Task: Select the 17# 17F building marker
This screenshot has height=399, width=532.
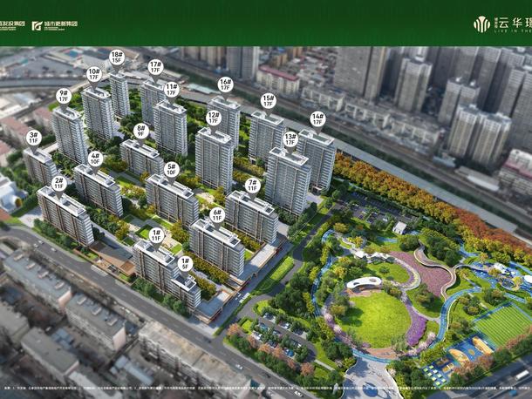Action: (x=155, y=67)
